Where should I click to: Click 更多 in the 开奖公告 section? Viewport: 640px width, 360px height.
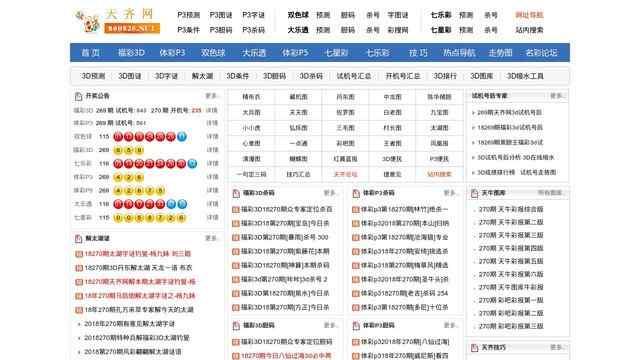pos(211,96)
